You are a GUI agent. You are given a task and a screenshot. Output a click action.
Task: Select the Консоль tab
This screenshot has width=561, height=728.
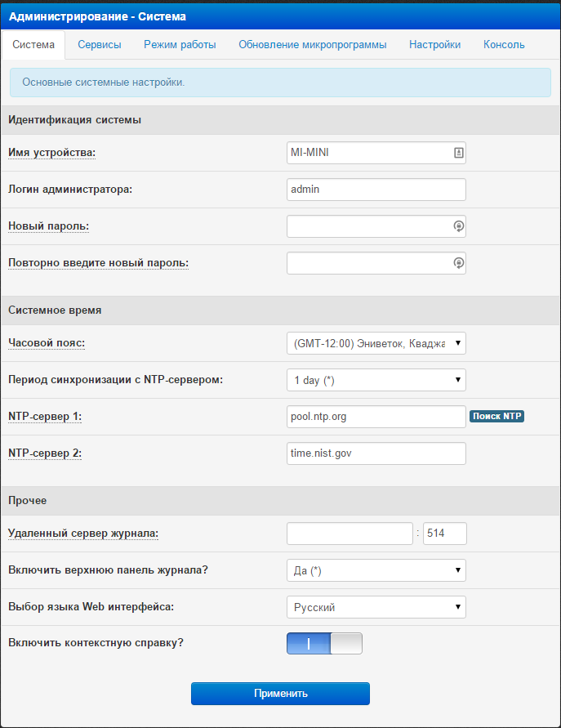coord(504,45)
